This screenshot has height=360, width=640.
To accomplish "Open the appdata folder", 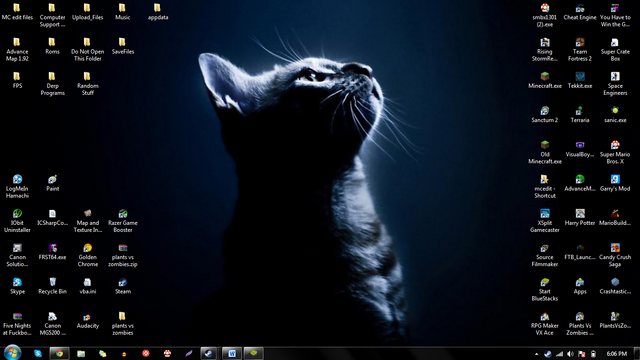I will [158, 12].
